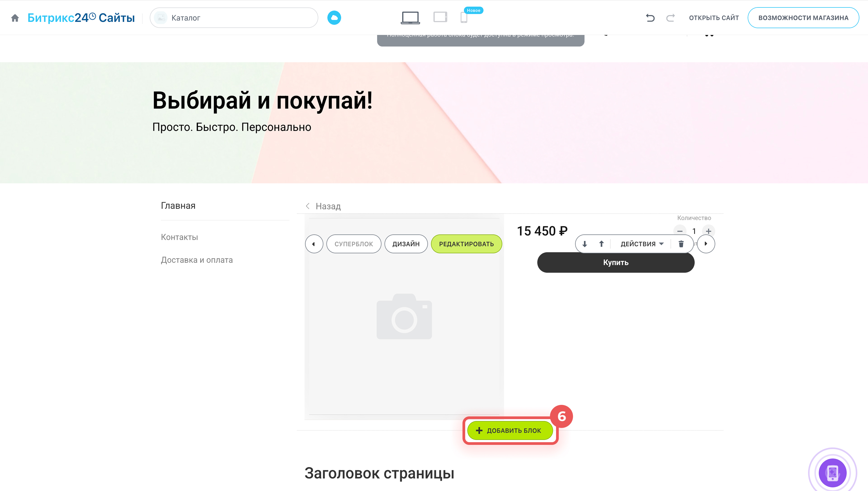This screenshot has height=491, width=868.
Task: Click the redo arrow
Action: point(670,18)
